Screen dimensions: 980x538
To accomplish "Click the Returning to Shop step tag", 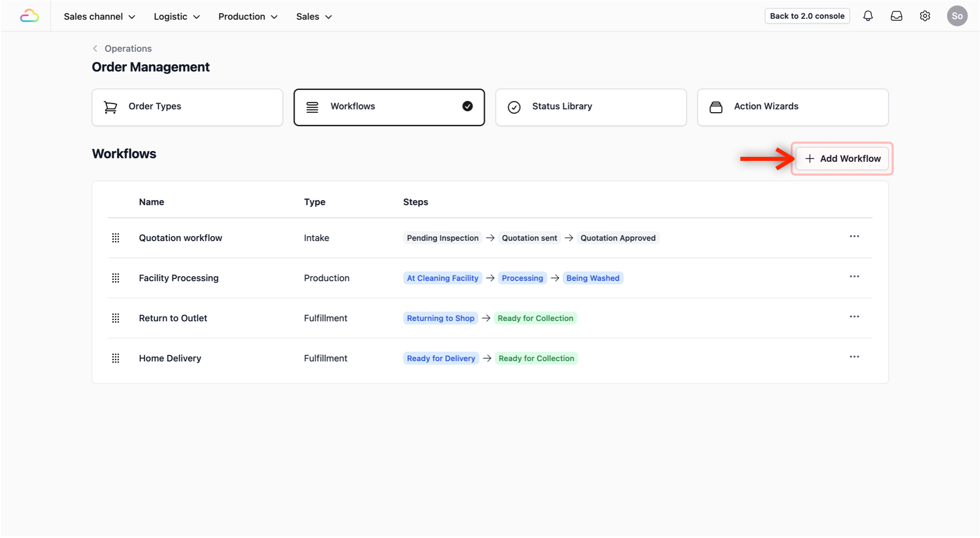I will point(441,318).
